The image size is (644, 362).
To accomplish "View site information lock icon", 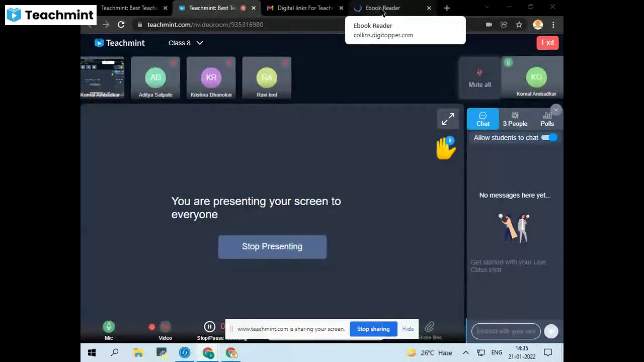I will click(140, 25).
